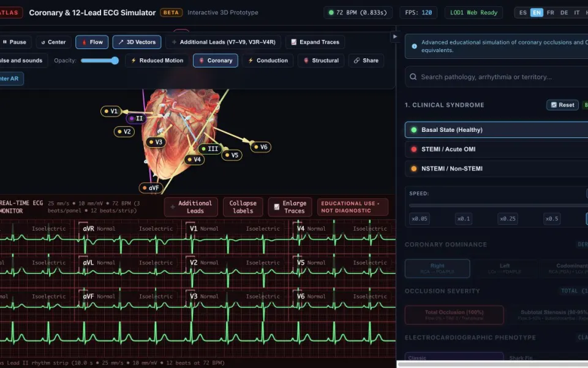
Task: Click the LOD1 Web Ready badge
Action: 473,12
